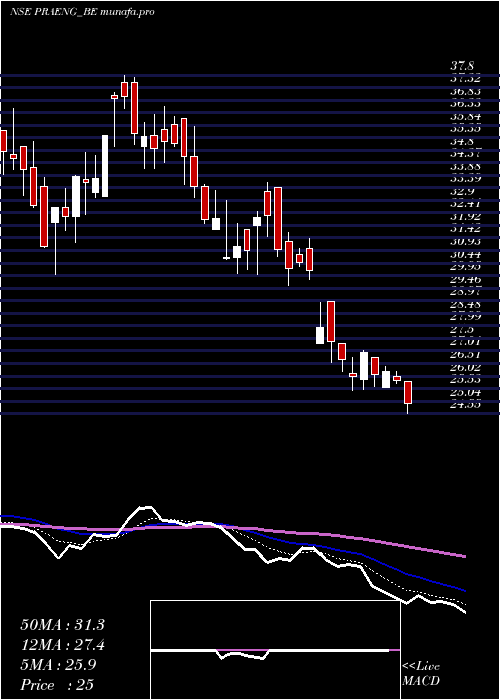
Task: Click the 29.95 price axis label
Action: tap(465, 267)
